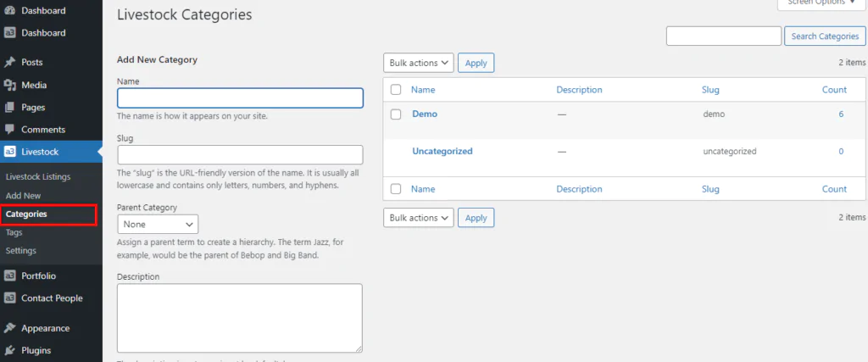Open the bottom Bulk actions dropdown
868x362 pixels.
click(419, 218)
